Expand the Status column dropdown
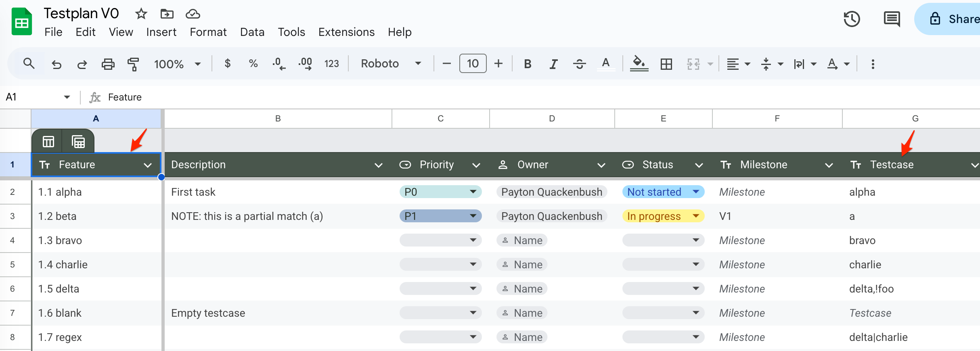Image resolution: width=980 pixels, height=351 pixels. point(699,165)
